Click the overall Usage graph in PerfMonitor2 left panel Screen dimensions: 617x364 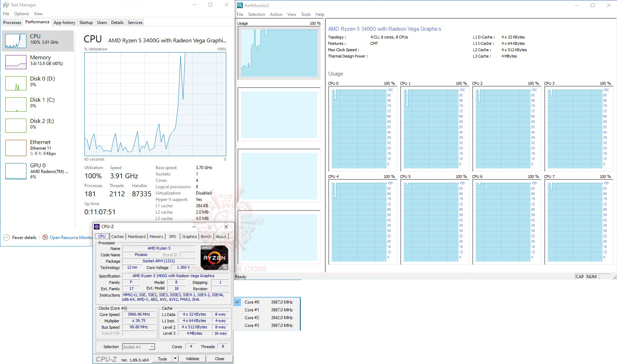coord(279,53)
